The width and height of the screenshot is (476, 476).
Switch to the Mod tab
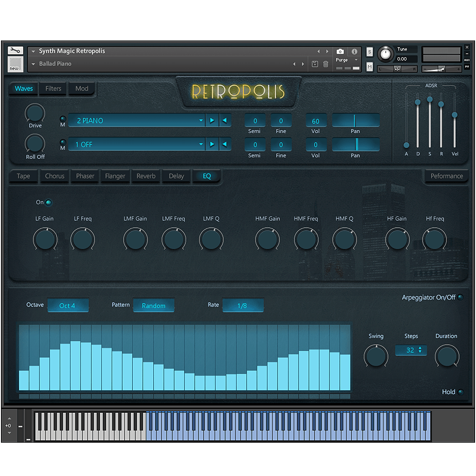click(x=82, y=89)
